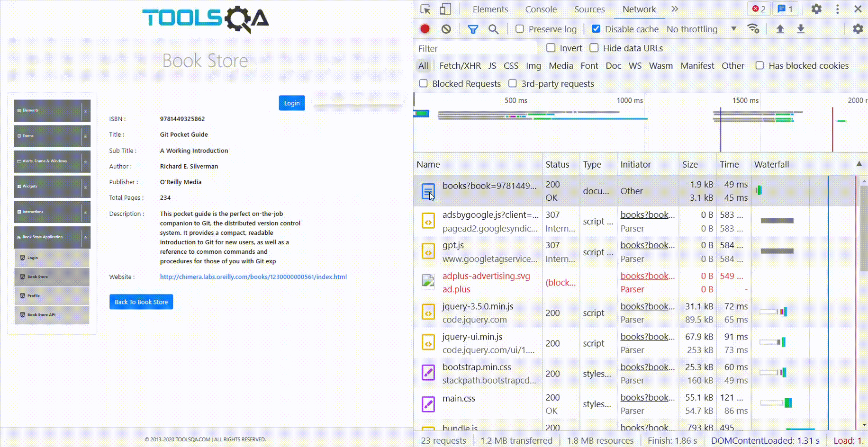Open network search magnifier
The image size is (868, 447).
pos(493,29)
